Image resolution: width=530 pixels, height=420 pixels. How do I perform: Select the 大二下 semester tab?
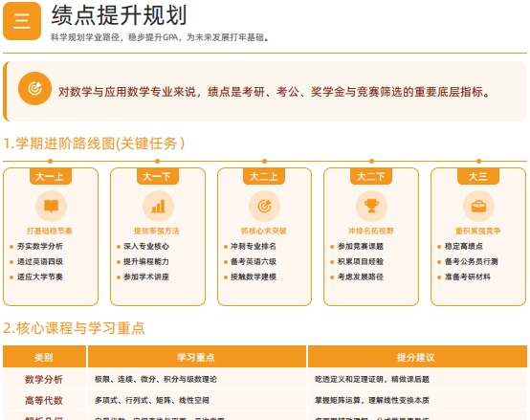[x=371, y=176]
